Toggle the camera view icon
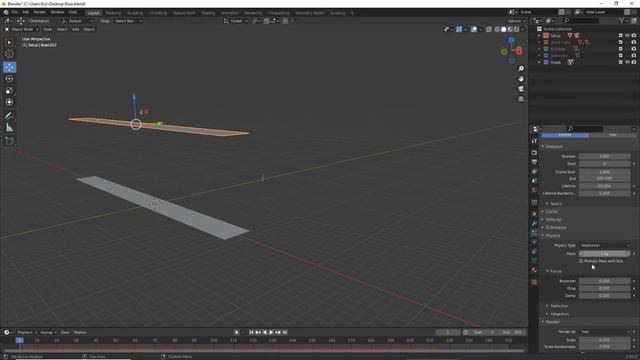This screenshot has height=360, width=640. click(x=521, y=89)
